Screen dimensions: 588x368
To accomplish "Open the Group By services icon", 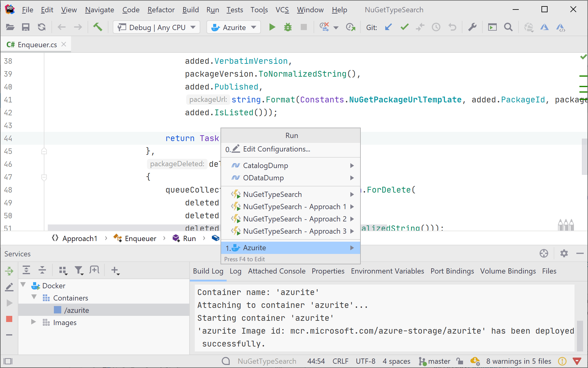I will [x=63, y=270].
